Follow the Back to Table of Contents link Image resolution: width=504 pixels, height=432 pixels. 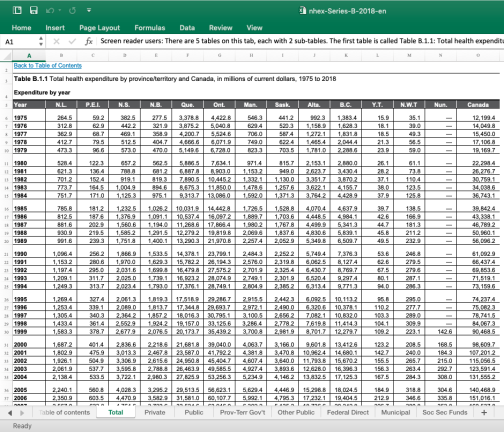click(x=48, y=65)
